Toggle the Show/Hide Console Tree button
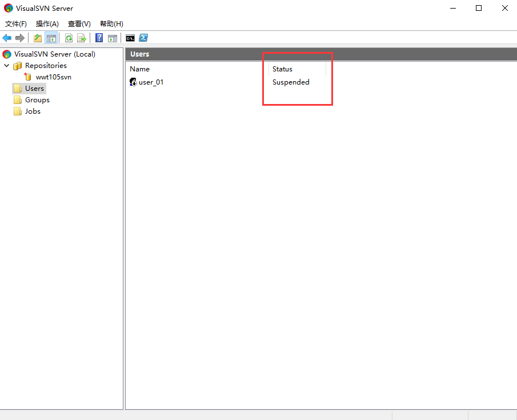The width and height of the screenshot is (517, 420). 51,38
